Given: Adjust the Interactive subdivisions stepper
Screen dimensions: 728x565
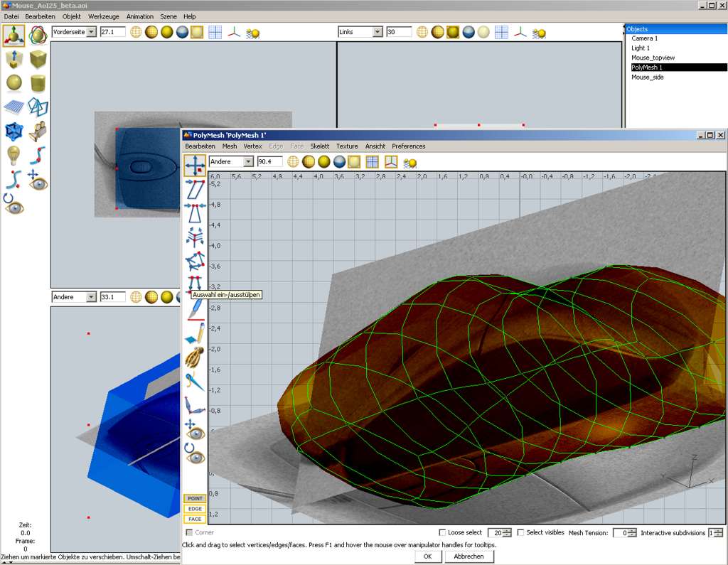Looking at the screenshot, I should tap(718, 533).
